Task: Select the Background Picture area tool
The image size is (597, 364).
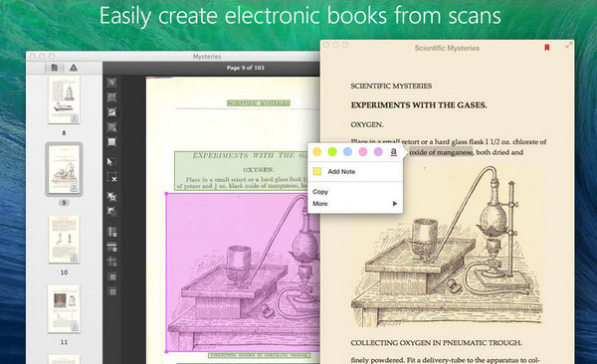Action: point(111,127)
